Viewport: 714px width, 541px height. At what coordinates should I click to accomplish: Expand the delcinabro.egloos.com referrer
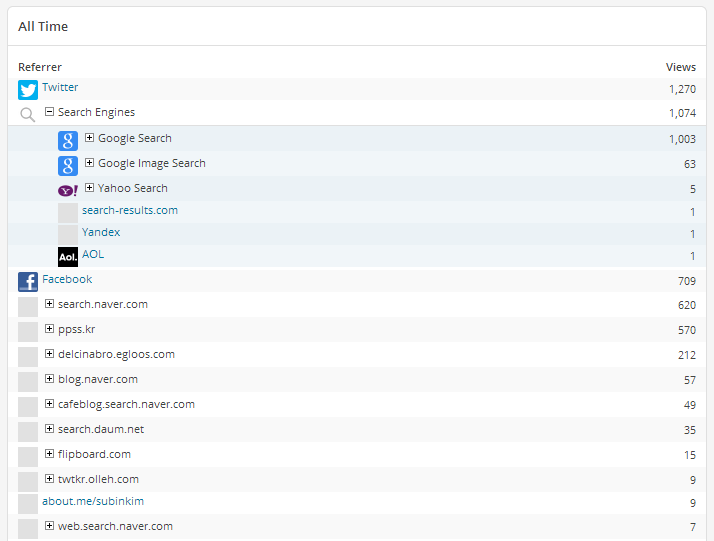49,354
